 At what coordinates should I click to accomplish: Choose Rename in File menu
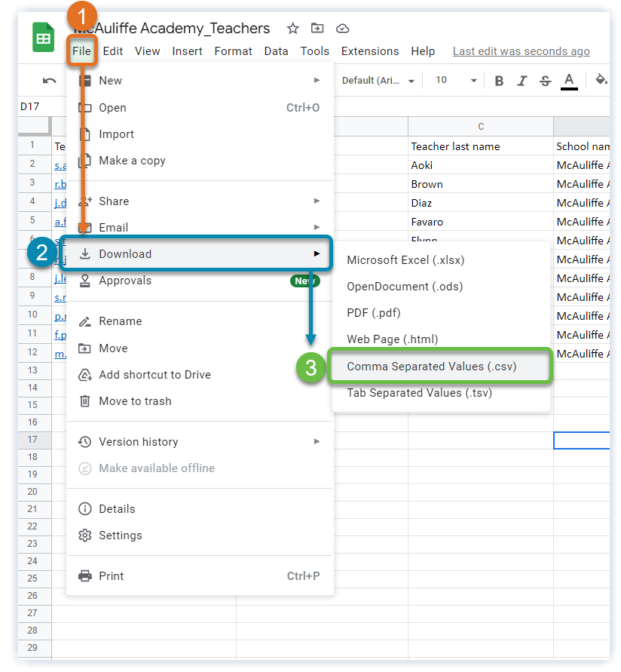point(200,321)
